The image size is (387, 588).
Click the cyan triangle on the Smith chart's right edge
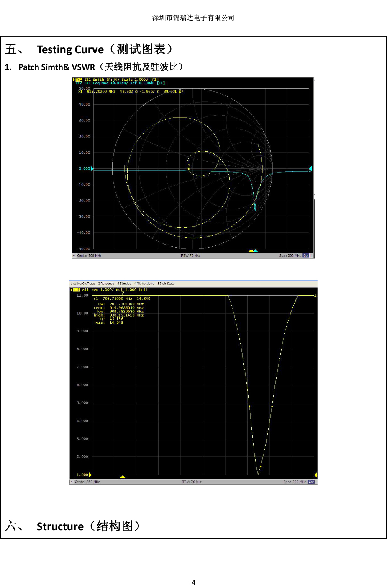(310, 169)
